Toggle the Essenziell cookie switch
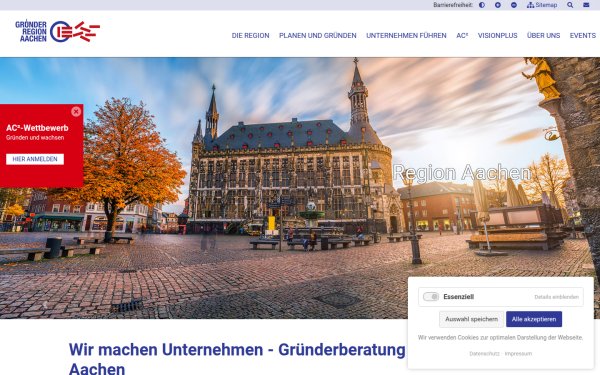This screenshot has height=375, width=600. [431, 297]
